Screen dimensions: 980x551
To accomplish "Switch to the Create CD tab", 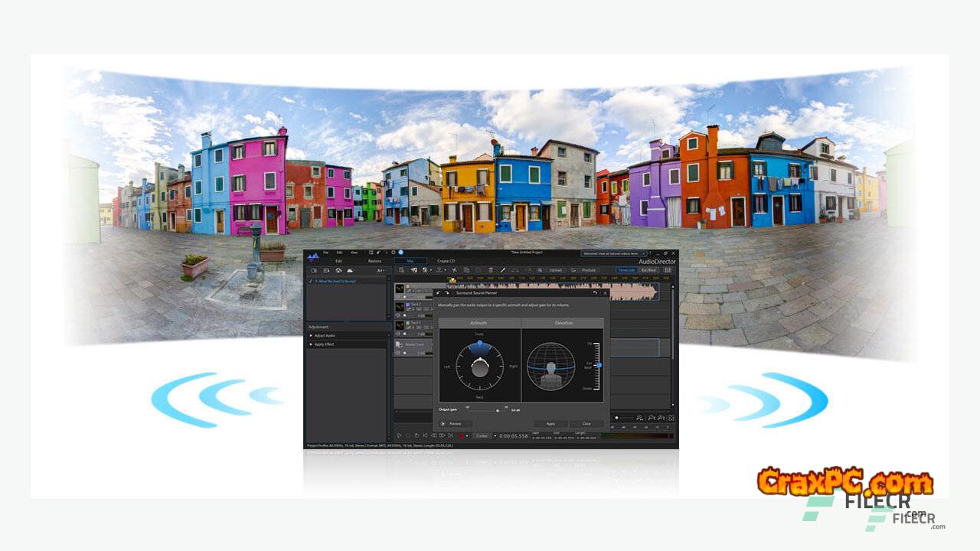I will [446, 261].
